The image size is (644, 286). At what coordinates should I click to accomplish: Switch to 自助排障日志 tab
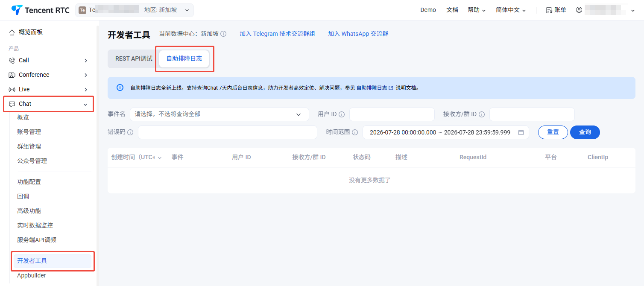point(184,59)
